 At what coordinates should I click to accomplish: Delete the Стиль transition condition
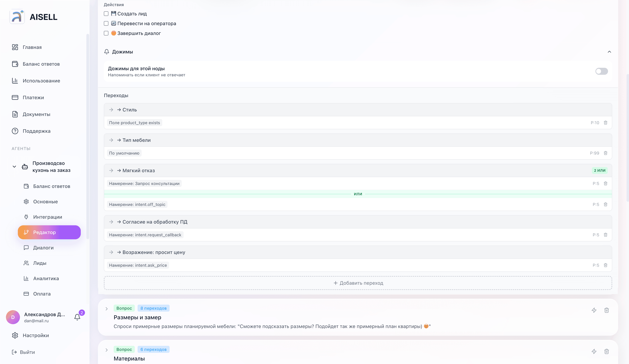(605, 123)
